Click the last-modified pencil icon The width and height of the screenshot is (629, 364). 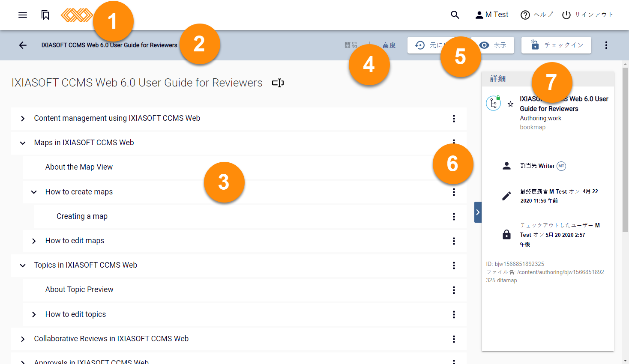click(506, 196)
